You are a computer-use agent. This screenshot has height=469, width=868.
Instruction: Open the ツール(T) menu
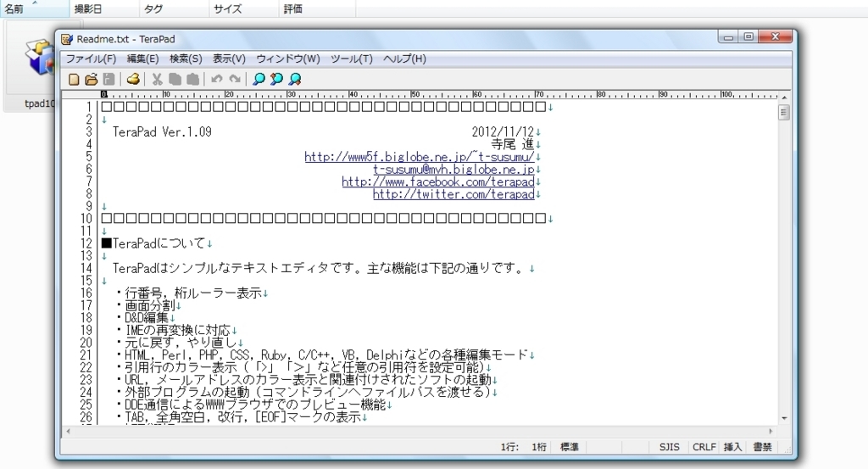tap(352, 59)
